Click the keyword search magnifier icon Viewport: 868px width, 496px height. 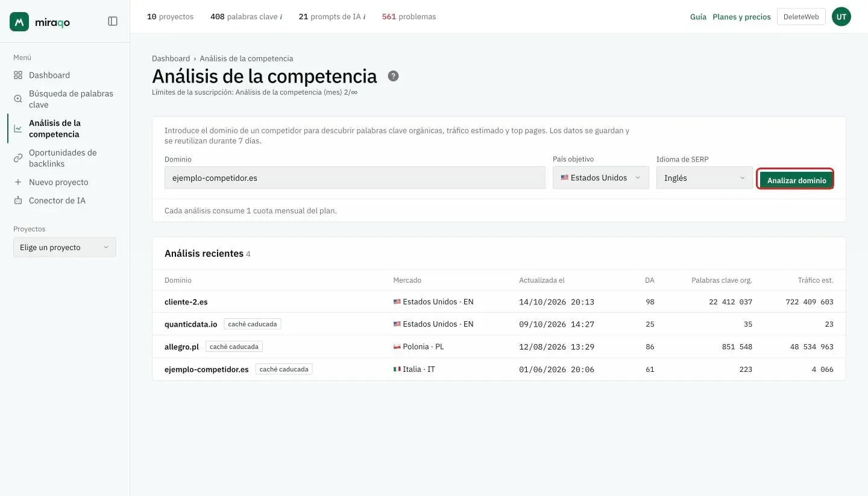coord(18,99)
